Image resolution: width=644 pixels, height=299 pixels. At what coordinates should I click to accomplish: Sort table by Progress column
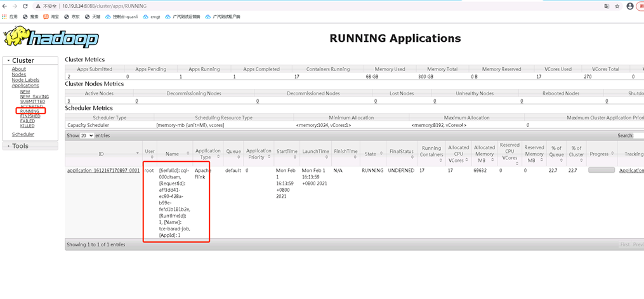(601, 154)
